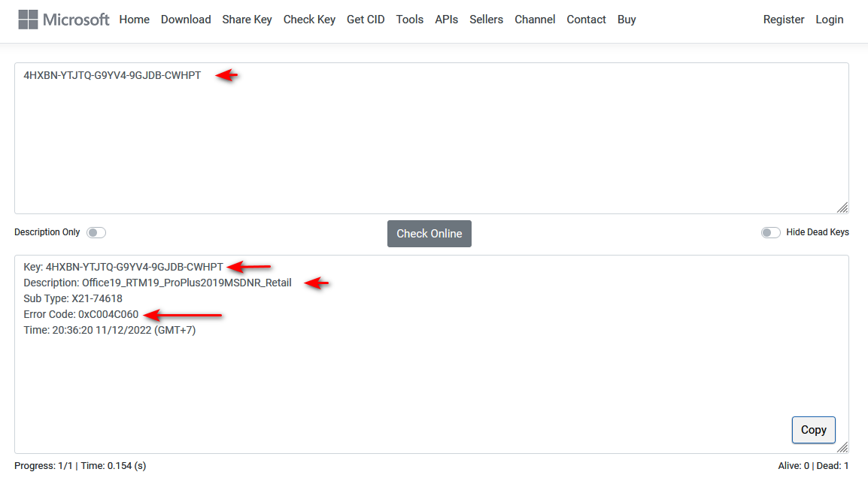
Task: Click the Register link
Action: (784, 20)
